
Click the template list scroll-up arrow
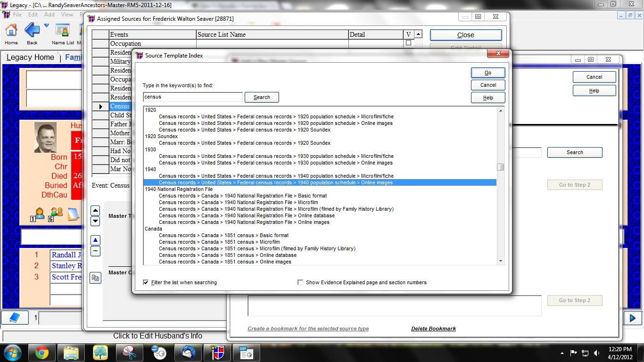[500, 110]
